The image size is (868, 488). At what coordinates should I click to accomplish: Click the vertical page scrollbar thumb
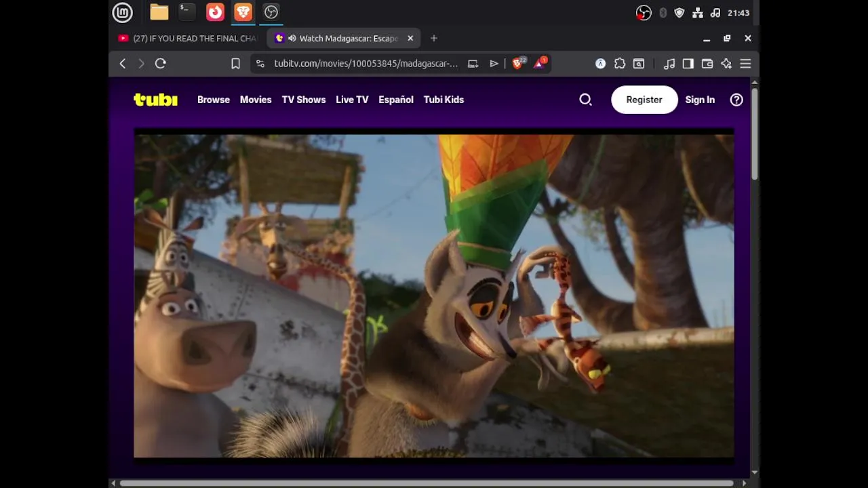[x=755, y=134]
